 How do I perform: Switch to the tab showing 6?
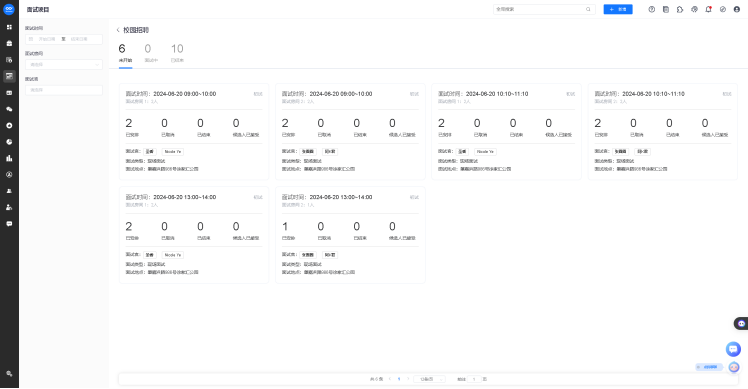coord(125,53)
